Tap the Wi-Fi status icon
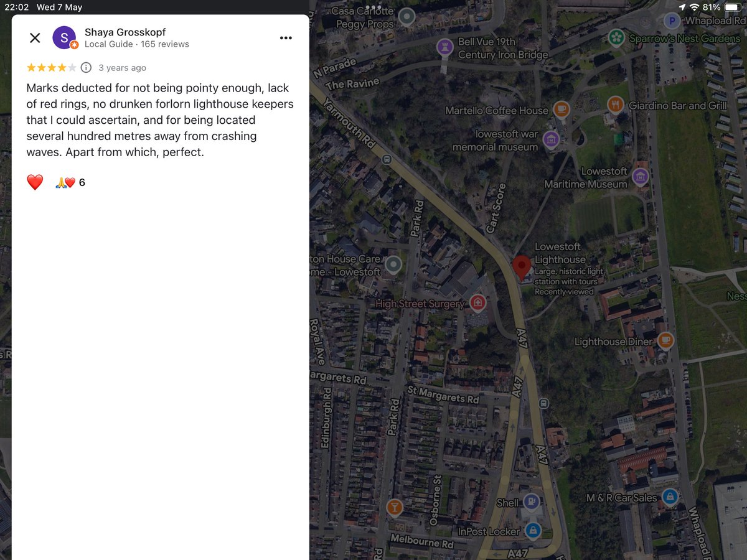This screenshot has height=560, width=747. (695, 7)
